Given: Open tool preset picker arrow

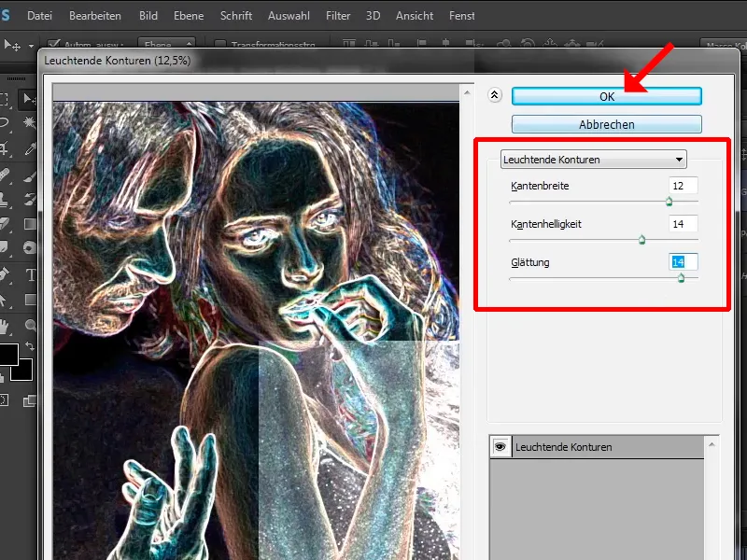Looking at the screenshot, I should [x=32, y=46].
